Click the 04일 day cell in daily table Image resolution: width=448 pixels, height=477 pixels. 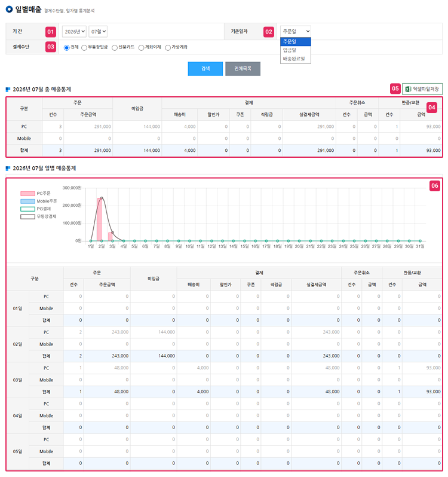(x=17, y=415)
